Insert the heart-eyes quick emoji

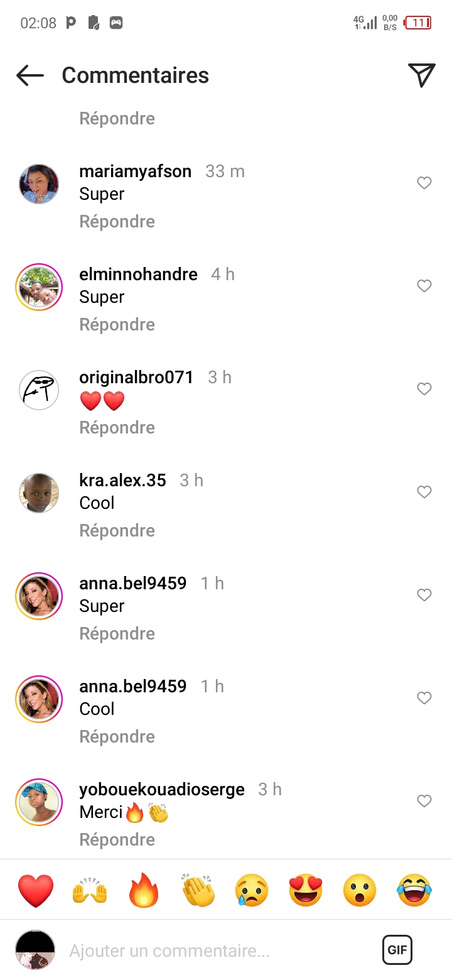click(x=306, y=890)
